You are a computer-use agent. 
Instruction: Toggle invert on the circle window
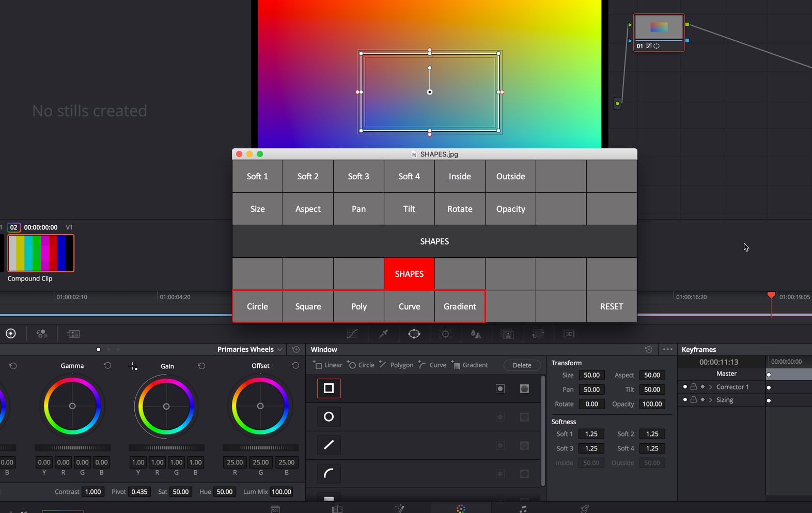[x=500, y=417]
